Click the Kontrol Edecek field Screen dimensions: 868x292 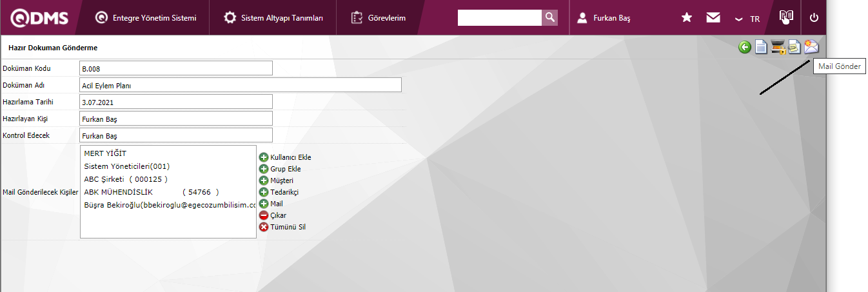point(176,135)
